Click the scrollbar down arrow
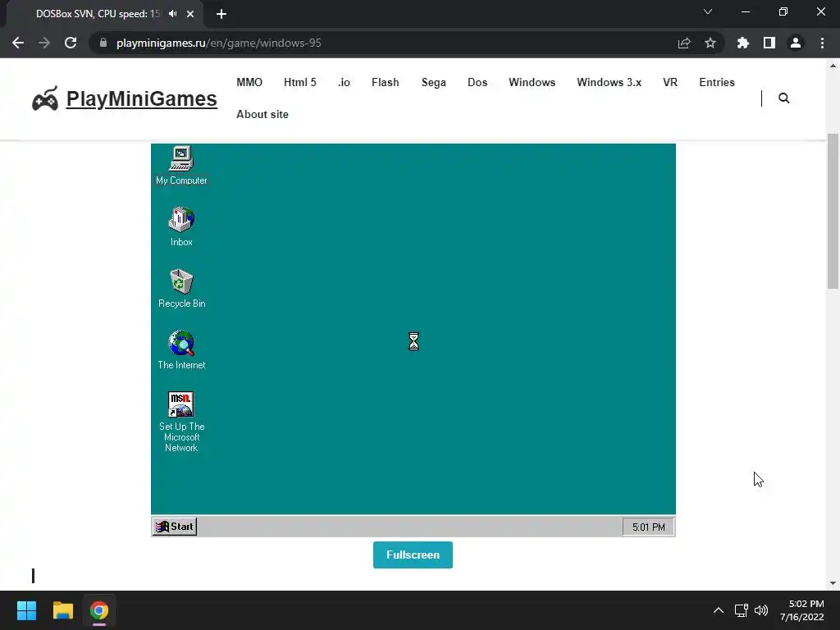The width and height of the screenshot is (840, 630). 833,583
